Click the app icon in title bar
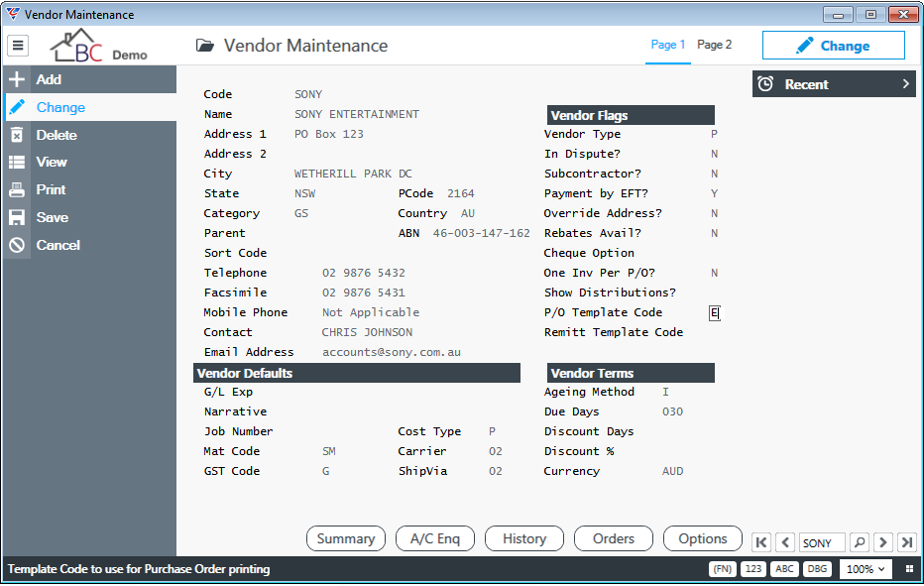The height and width of the screenshot is (586, 924). [12, 14]
